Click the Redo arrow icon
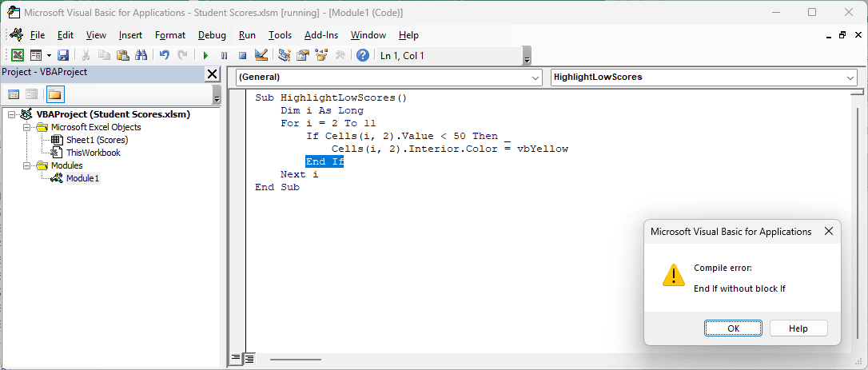The height and width of the screenshot is (370, 868). [182, 55]
